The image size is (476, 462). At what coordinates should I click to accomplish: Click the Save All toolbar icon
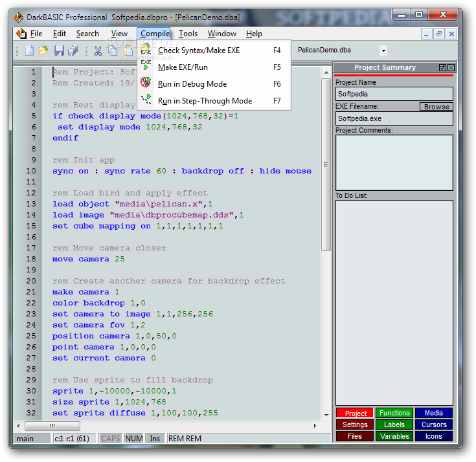73,50
